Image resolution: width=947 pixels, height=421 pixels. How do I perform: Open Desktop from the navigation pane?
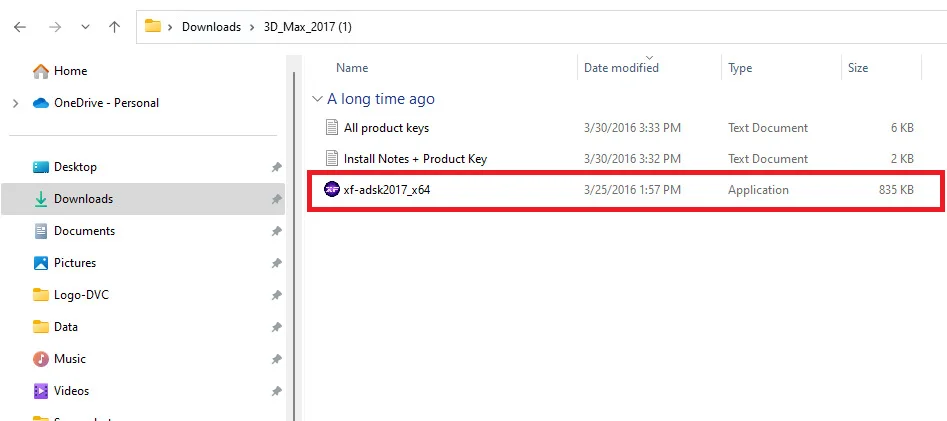tap(65, 167)
